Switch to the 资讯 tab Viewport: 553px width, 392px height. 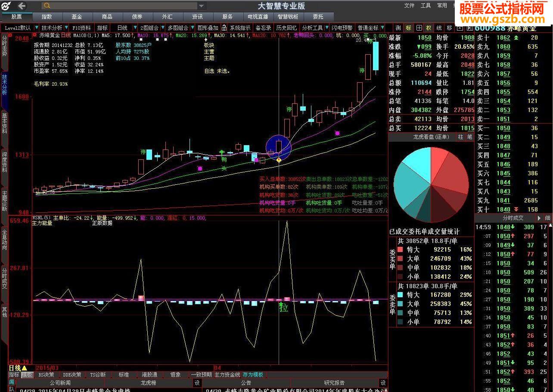[198, 17]
